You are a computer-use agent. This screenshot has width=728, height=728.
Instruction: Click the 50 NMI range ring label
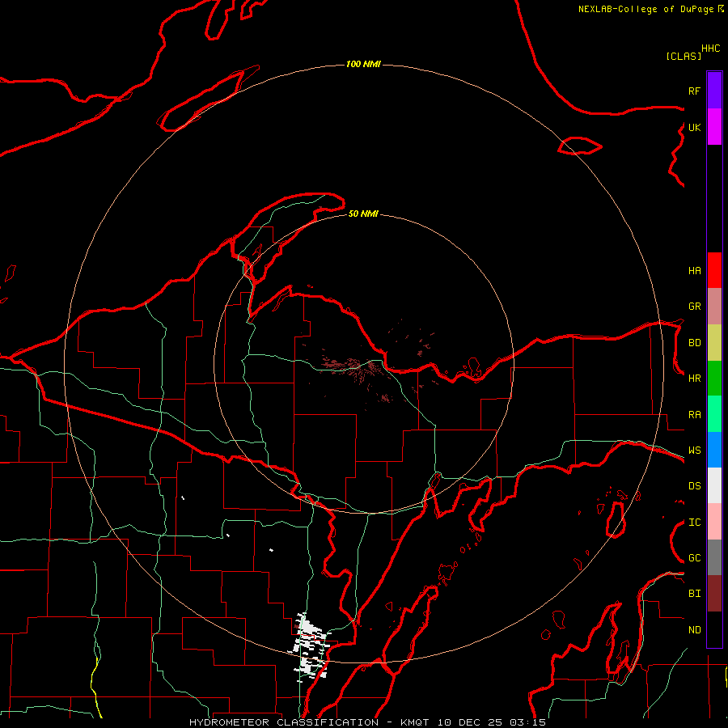click(x=363, y=214)
